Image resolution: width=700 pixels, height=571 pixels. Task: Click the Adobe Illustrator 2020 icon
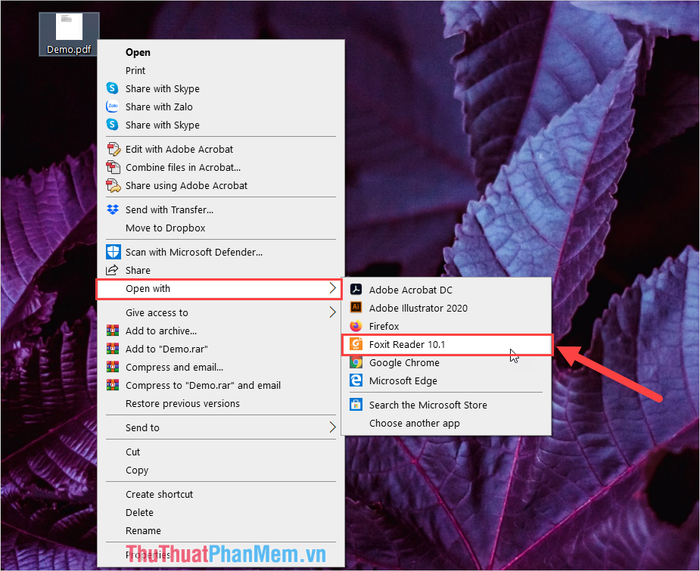356,307
